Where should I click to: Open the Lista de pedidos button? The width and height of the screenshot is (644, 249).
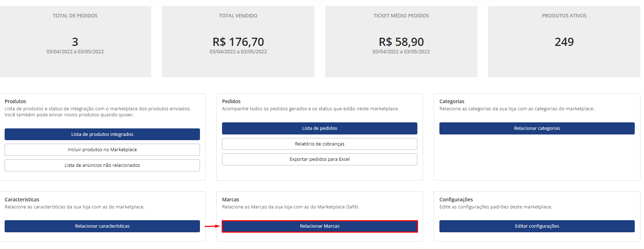[x=320, y=128]
